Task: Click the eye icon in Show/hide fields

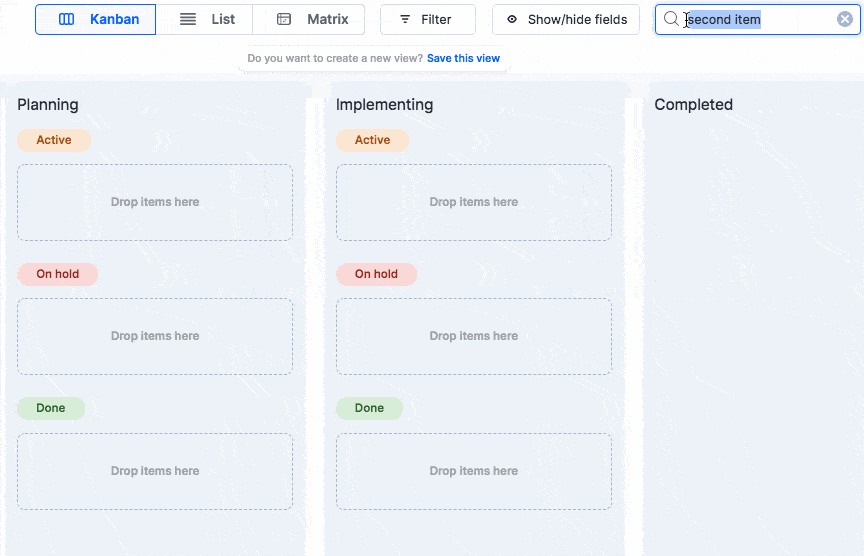Action: tap(512, 19)
